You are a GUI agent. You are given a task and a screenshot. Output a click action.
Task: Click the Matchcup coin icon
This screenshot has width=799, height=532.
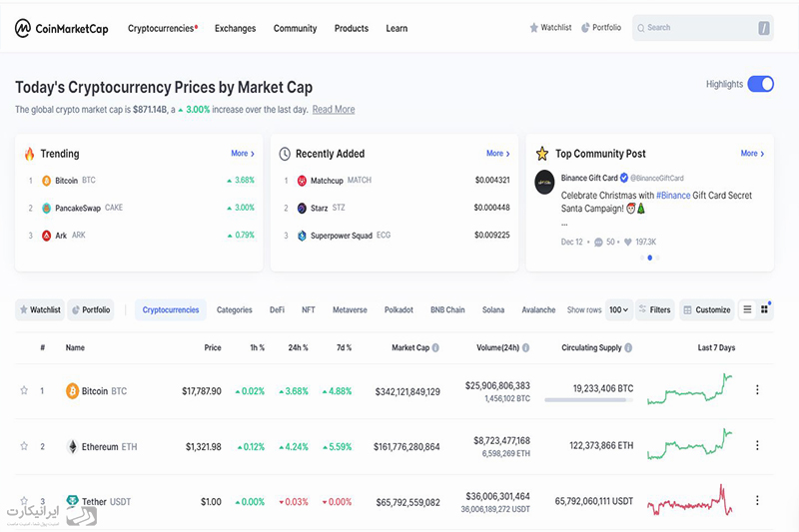(x=302, y=181)
